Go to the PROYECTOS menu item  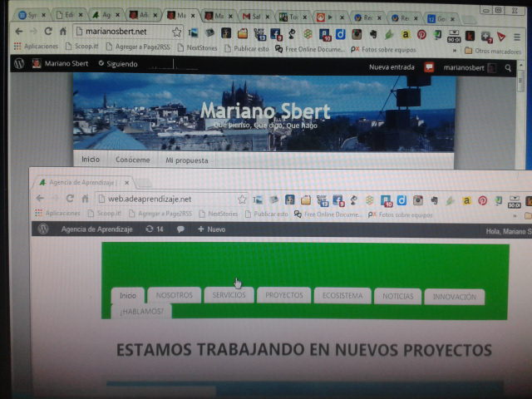[x=284, y=295]
